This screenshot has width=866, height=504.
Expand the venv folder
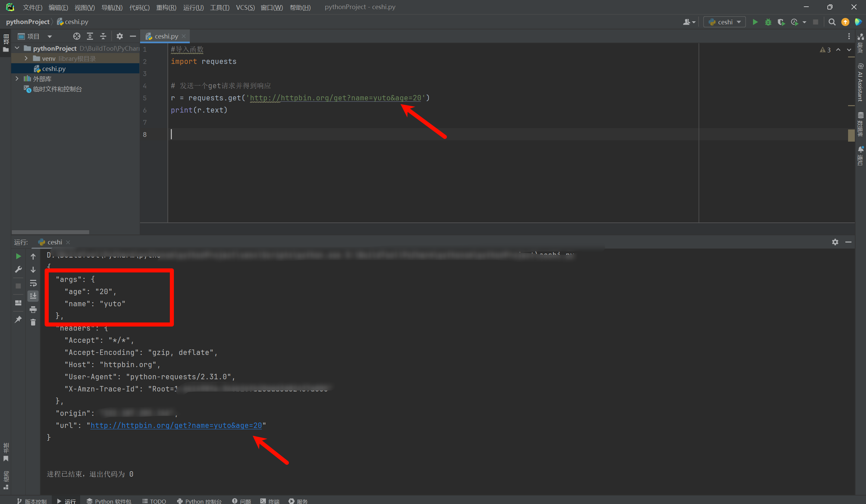tap(26, 58)
